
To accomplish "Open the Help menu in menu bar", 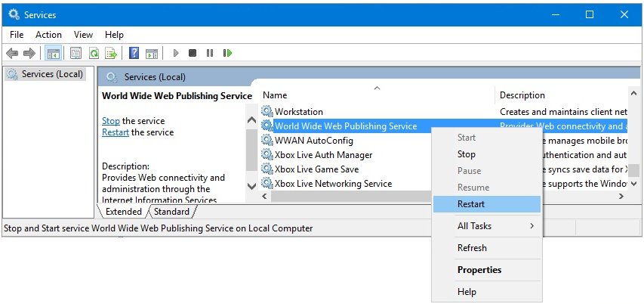I will coord(114,35).
